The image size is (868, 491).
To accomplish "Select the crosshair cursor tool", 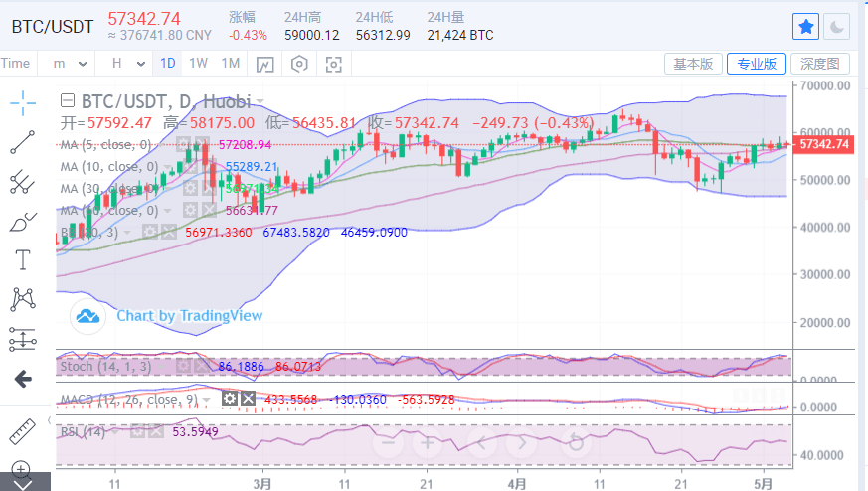I will 23,103.
